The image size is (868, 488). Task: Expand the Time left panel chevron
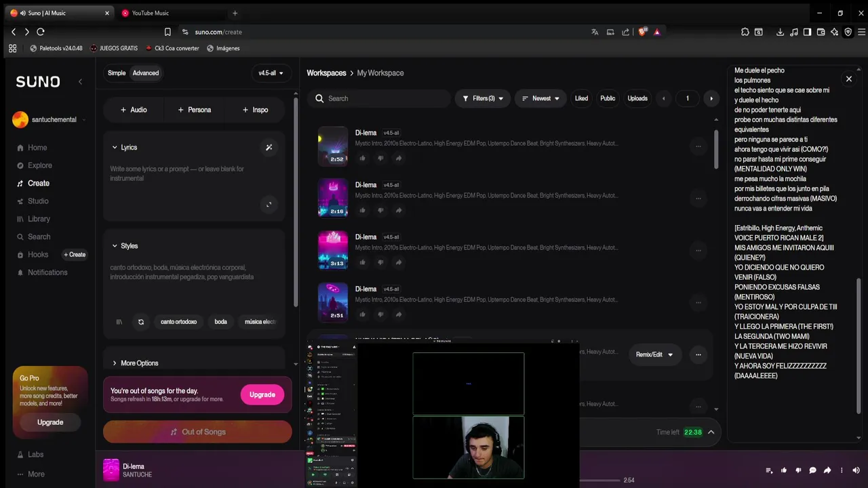tap(711, 432)
